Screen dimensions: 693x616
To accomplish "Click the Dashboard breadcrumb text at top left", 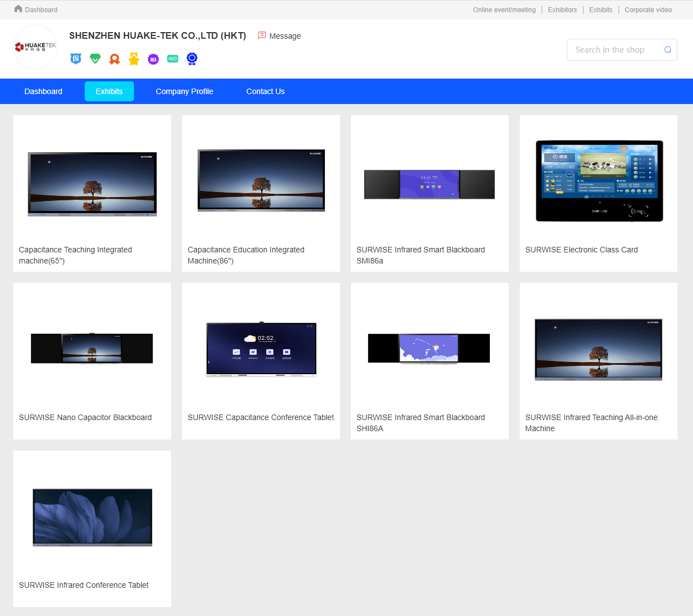I will point(41,10).
